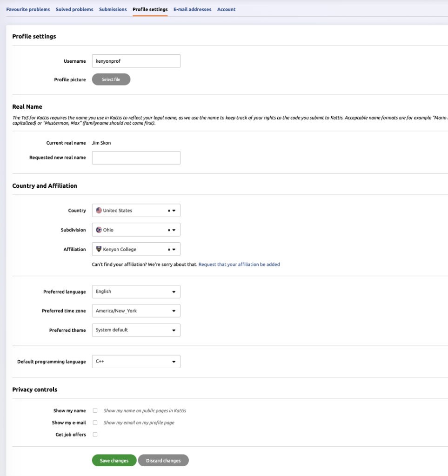
Task: Focus the Requested new real name field
Action: click(x=136, y=158)
